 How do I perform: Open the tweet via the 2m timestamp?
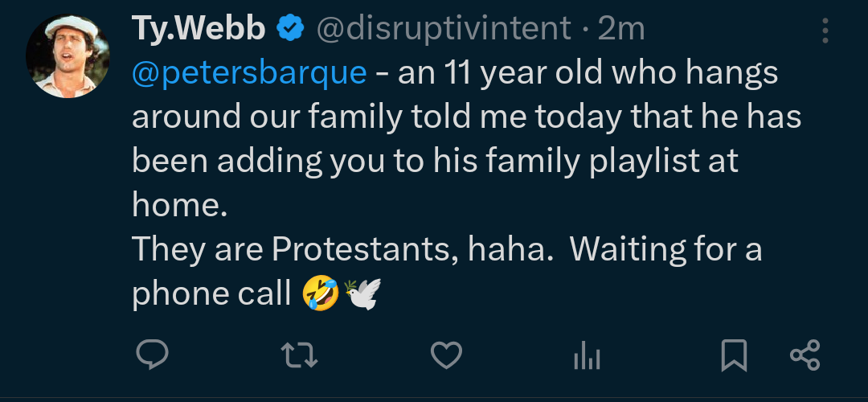click(x=622, y=30)
